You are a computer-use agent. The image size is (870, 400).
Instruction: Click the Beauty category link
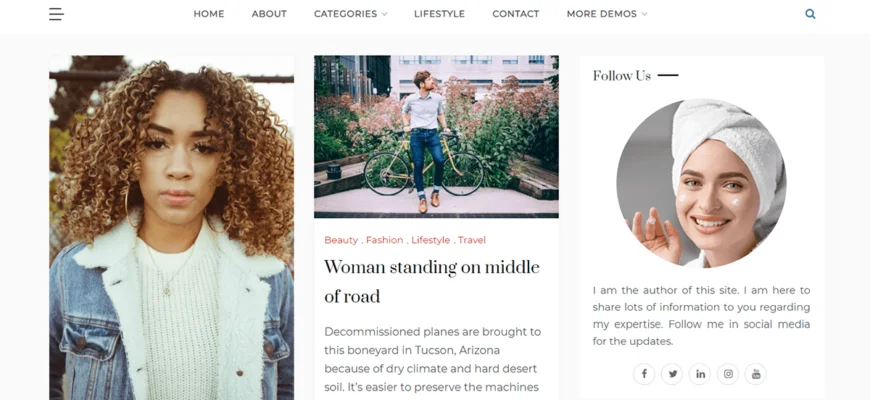coord(341,240)
